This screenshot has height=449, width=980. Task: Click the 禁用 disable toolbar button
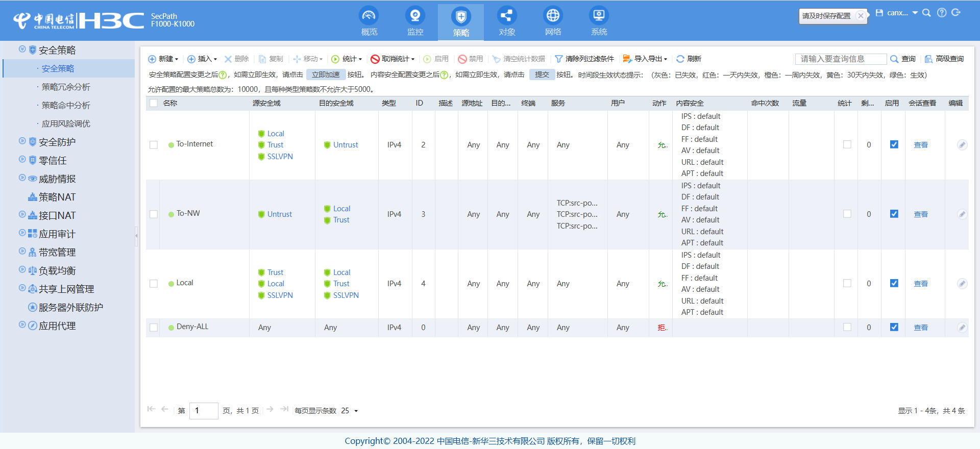[x=471, y=59]
